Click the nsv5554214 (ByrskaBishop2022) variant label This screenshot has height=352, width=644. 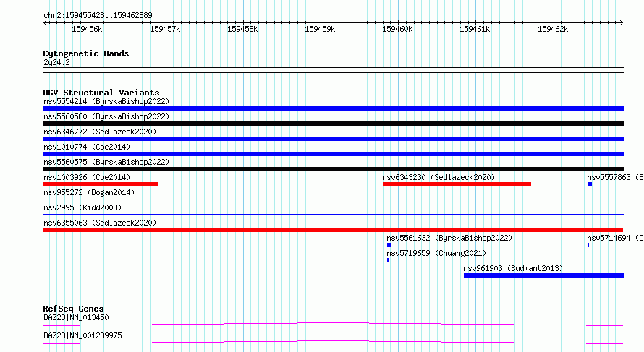coord(106,101)
